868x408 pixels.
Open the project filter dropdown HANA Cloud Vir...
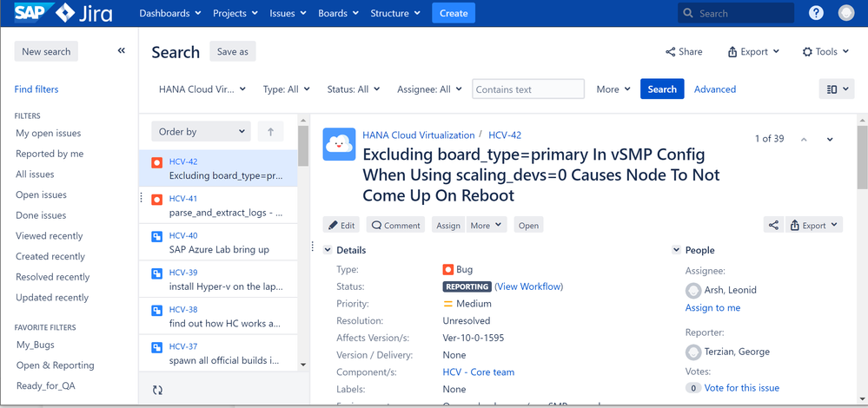pyautogui.click(x=202, y=89)
